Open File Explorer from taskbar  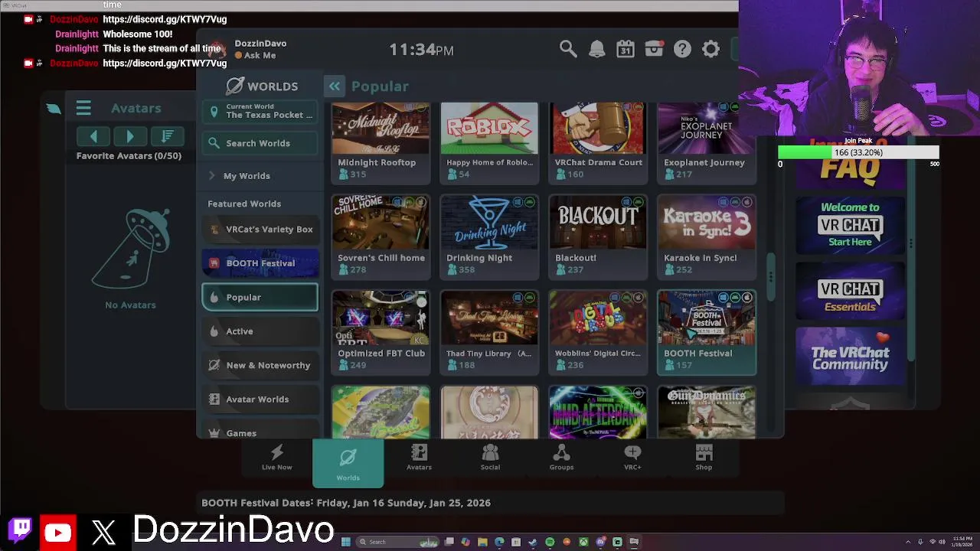[x=482, y=542]
